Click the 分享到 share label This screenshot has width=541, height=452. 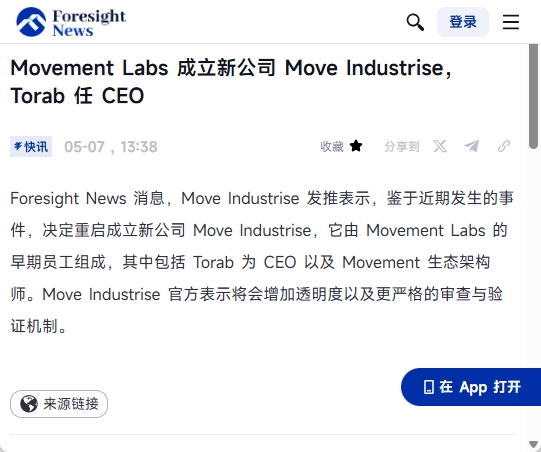402,147
